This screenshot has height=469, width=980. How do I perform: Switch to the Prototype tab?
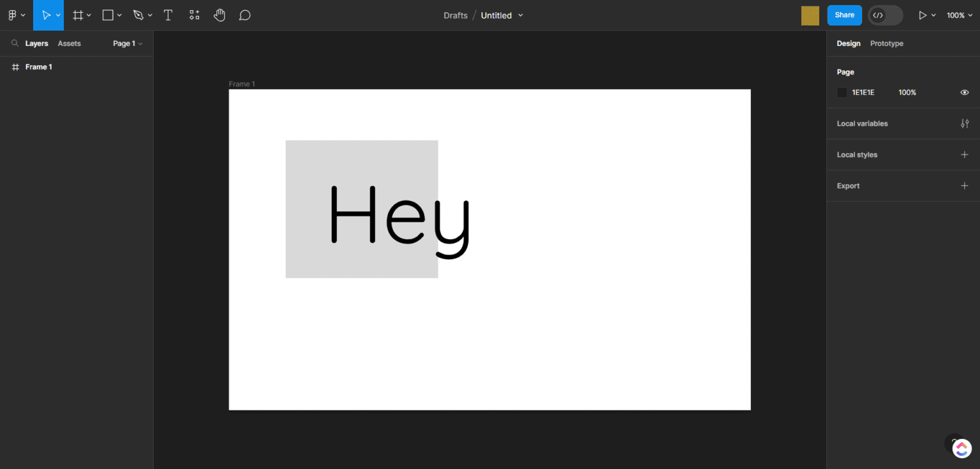pos(887,43)
